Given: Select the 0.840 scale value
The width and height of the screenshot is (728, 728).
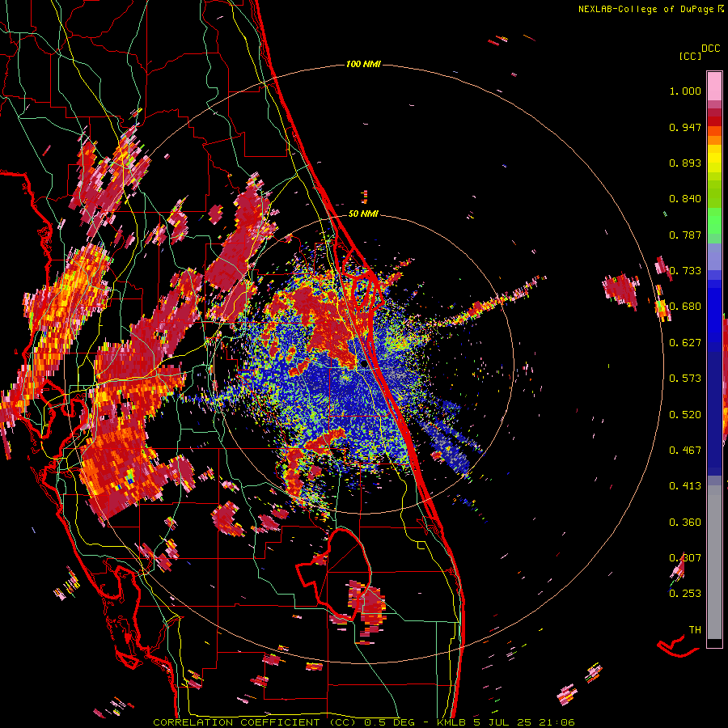Looking at the screenshot, I should tap(685, 199).
